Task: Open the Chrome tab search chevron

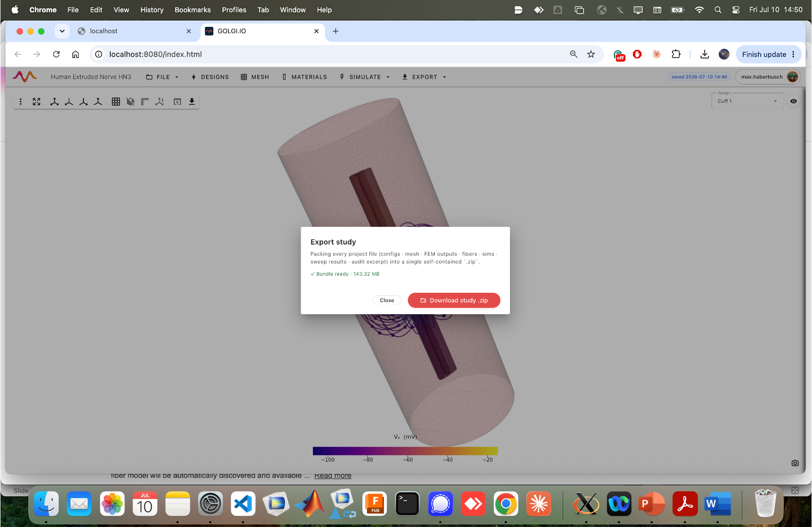Action: click(x=62, y=31)
